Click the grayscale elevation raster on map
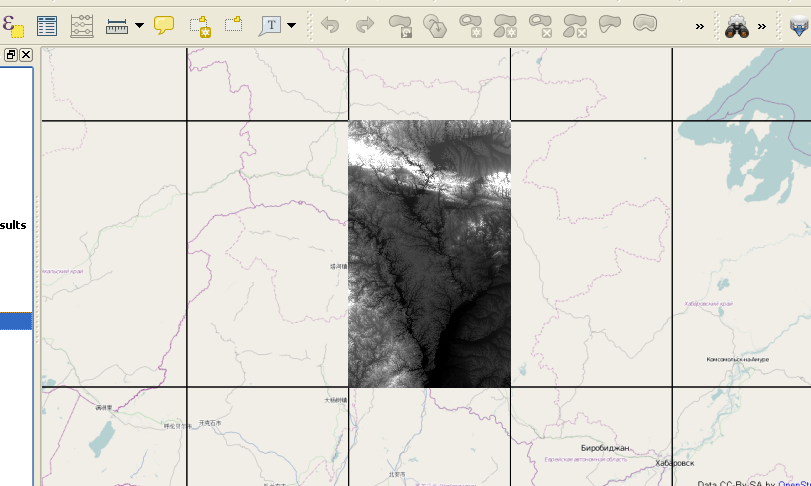 [429, 254]
